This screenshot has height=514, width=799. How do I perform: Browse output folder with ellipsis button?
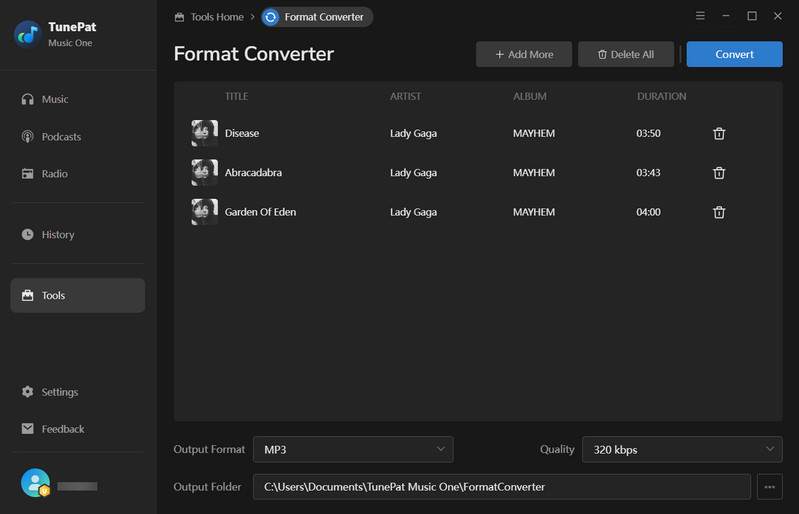point(769,487)
